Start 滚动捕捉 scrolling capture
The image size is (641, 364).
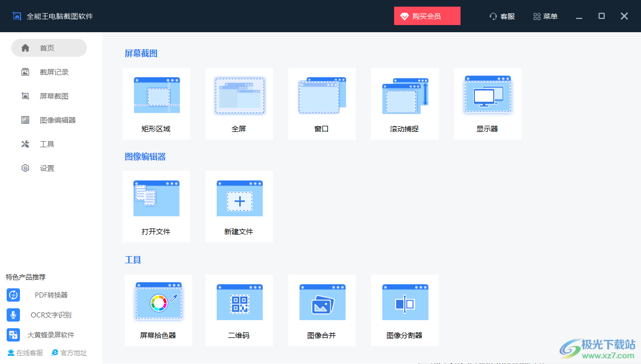pyautogui.click(x=405, y=104)
